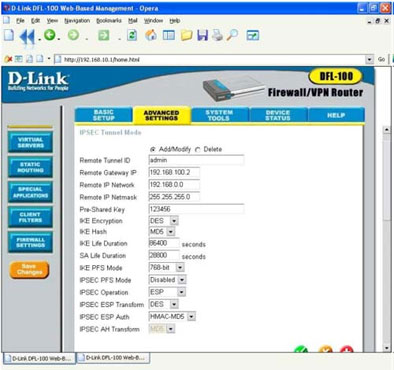Image resolution: width=394 pixels, height=370 pixels.
Task: Click the page's vertical scrollbar down arrow
Action: pyautogui.click(x=387, y=348)
